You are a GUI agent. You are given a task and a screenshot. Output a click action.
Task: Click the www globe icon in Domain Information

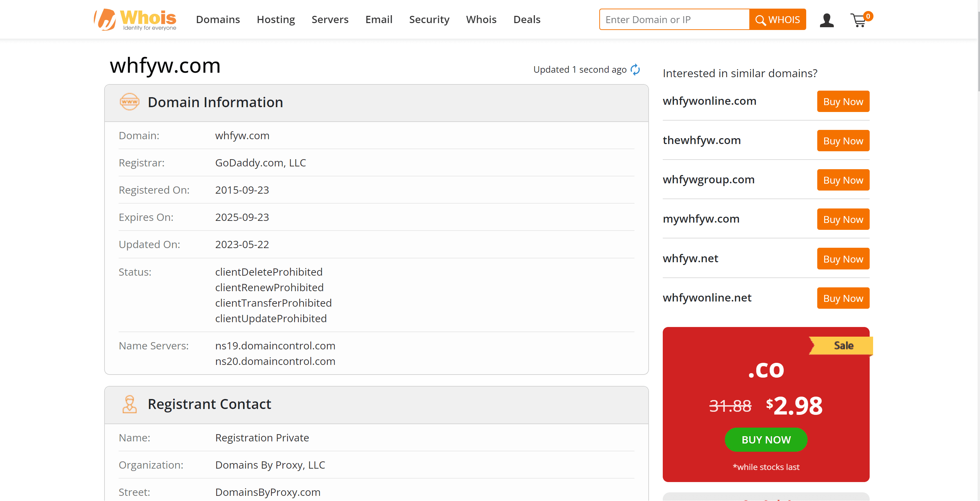coord(128,102)
